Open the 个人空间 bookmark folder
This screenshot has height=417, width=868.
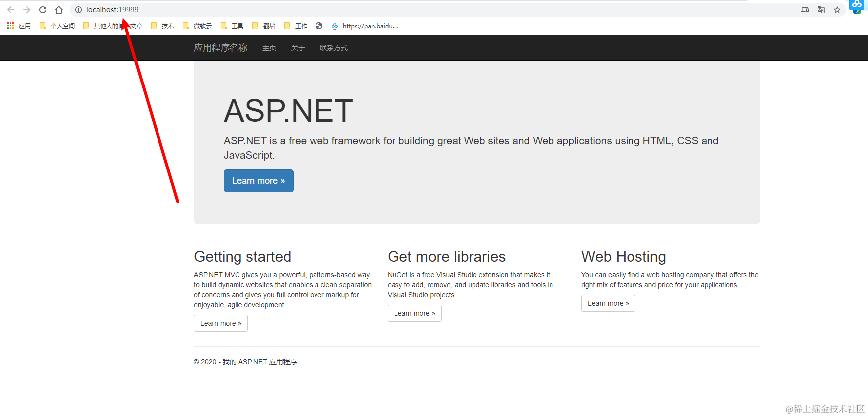coord(57,26)
